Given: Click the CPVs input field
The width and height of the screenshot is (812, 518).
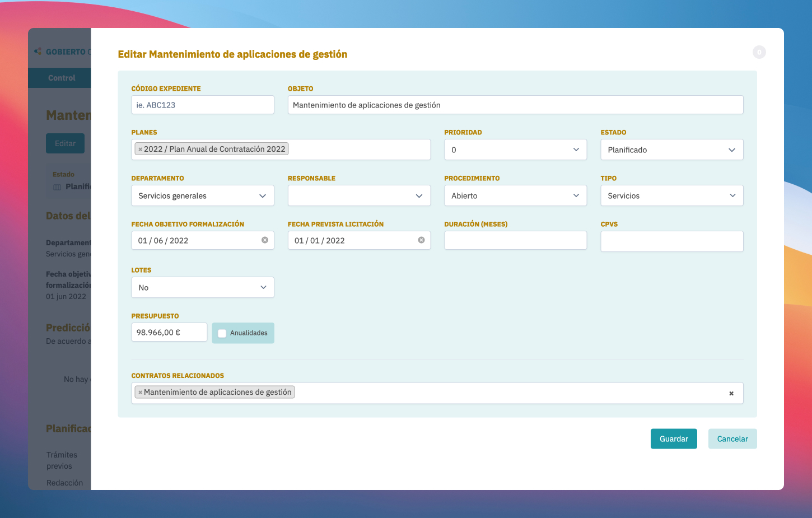Looking at the screenshot, I should click(672, 241).
